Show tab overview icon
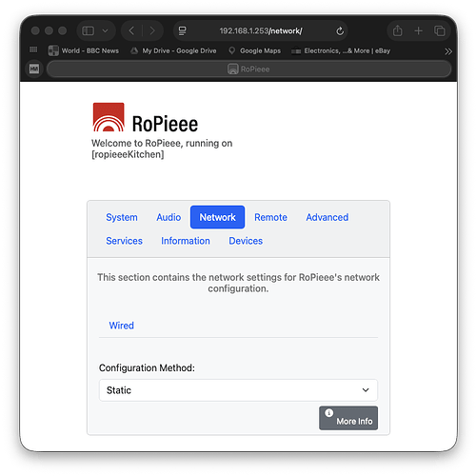 (x=440, y=30)
